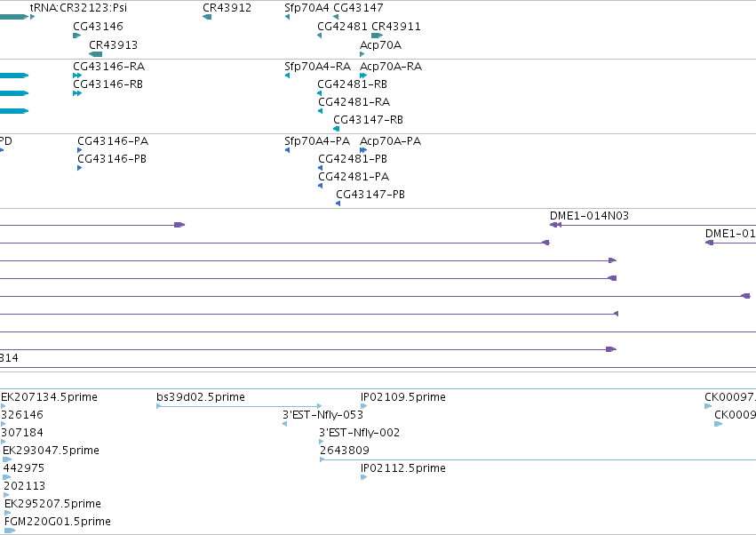Select the Acp70A gene label
The width and height of the screenshot is (756, 535).
[x=380, y=44]
